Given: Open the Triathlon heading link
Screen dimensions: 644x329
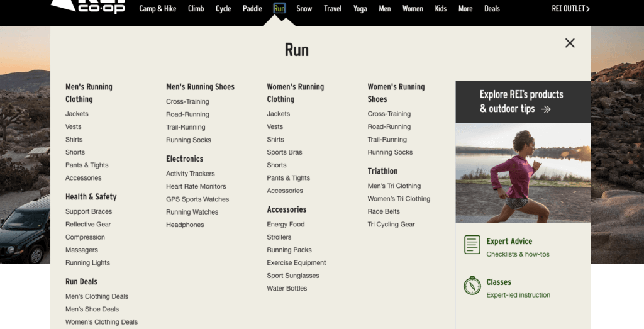Looking at the screenshot, I should (382, 171).
